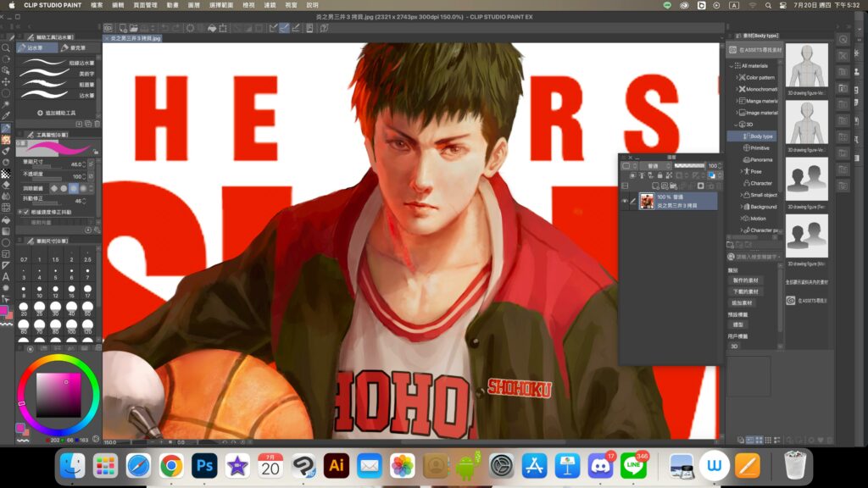Expand the Monochromatic pattern folder
Image resolution: width=868 pixels, height=488 pixels.
[737, 89]
